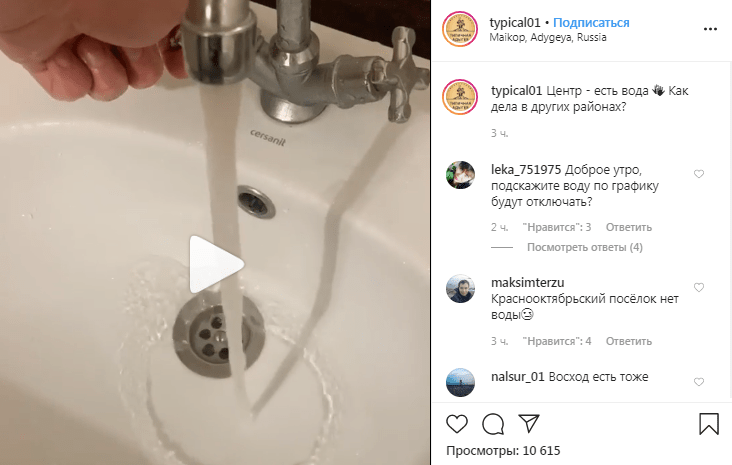Open the comment bubble icon
Screen dimensions: 732x465
pos(493,424)
